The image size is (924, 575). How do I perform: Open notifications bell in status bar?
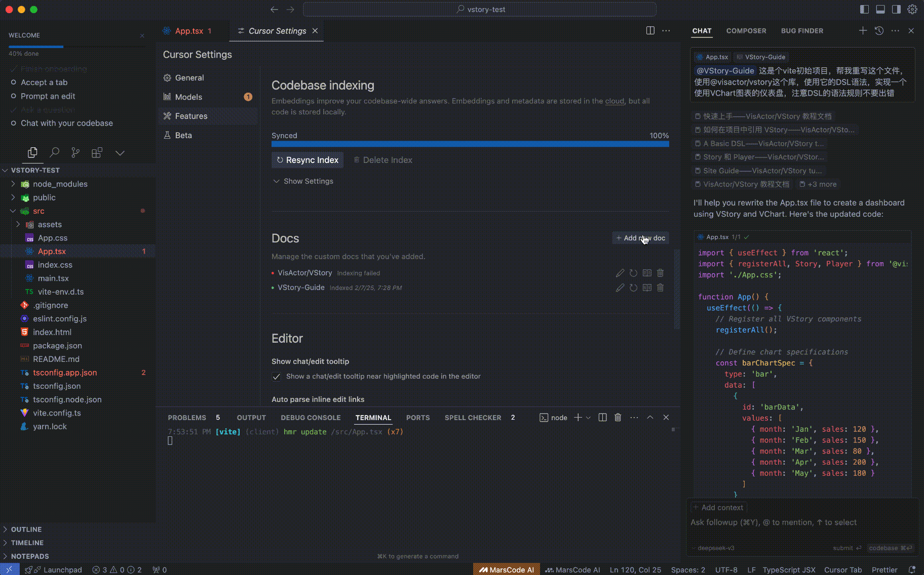click(912, 569)
